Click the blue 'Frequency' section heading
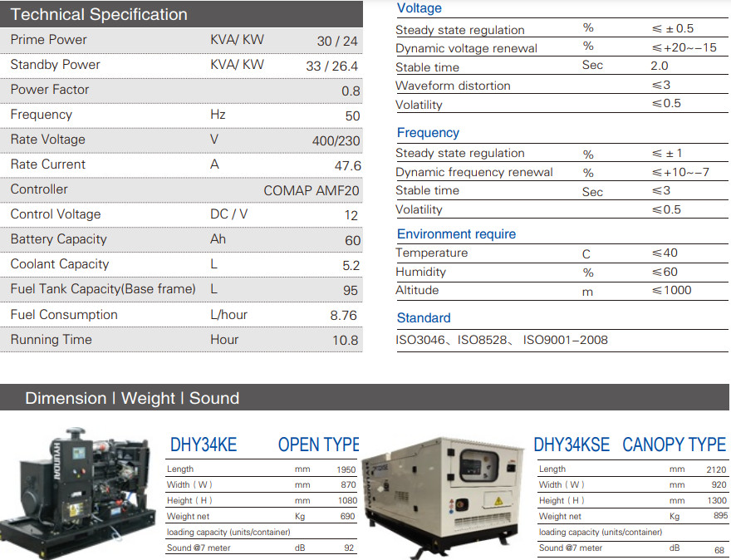 click(428, 133)
